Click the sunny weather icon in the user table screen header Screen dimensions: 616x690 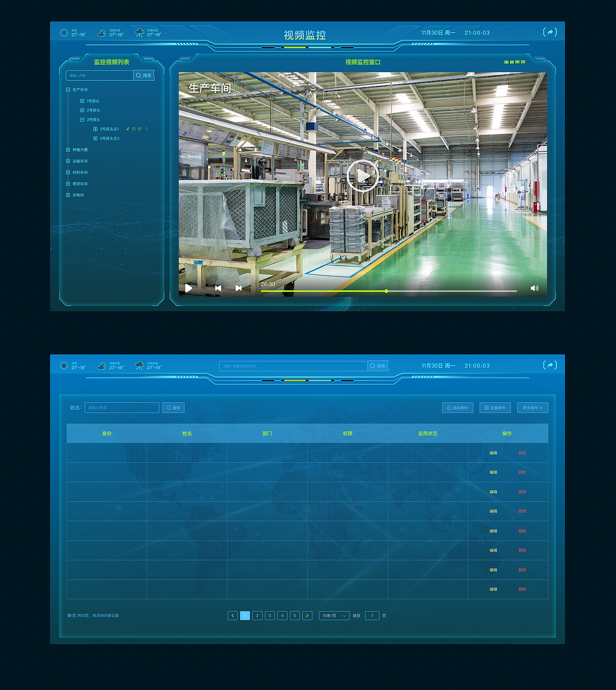tap(64, 366)
